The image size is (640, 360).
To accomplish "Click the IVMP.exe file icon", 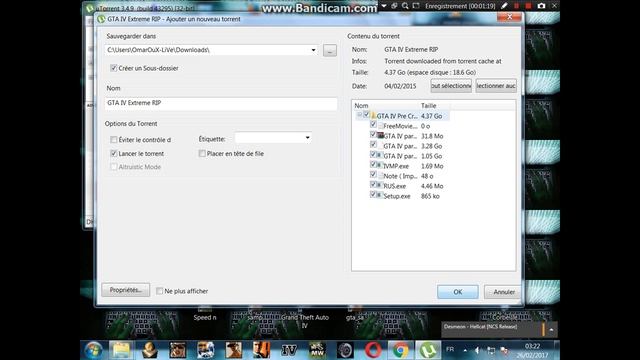I will (380, 166).
